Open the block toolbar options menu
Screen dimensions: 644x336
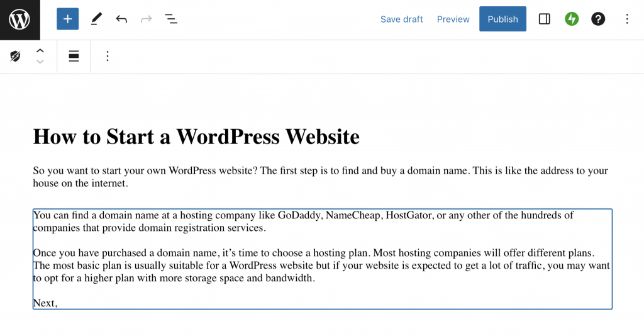click(x=107, y=57)
